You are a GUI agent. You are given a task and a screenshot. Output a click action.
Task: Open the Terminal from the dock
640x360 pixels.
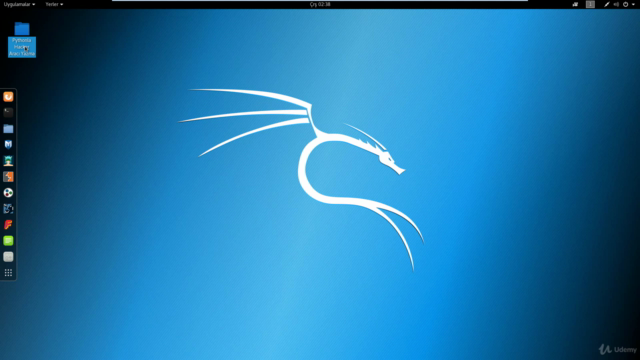pyautogui.click(x=8, y=113)
